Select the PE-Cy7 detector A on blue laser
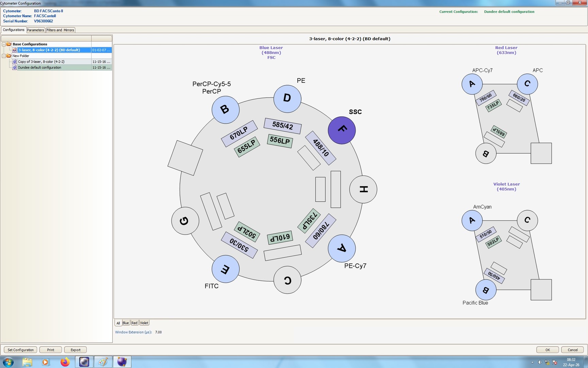This screenshot has width=588, height=368. pos(342,248)
